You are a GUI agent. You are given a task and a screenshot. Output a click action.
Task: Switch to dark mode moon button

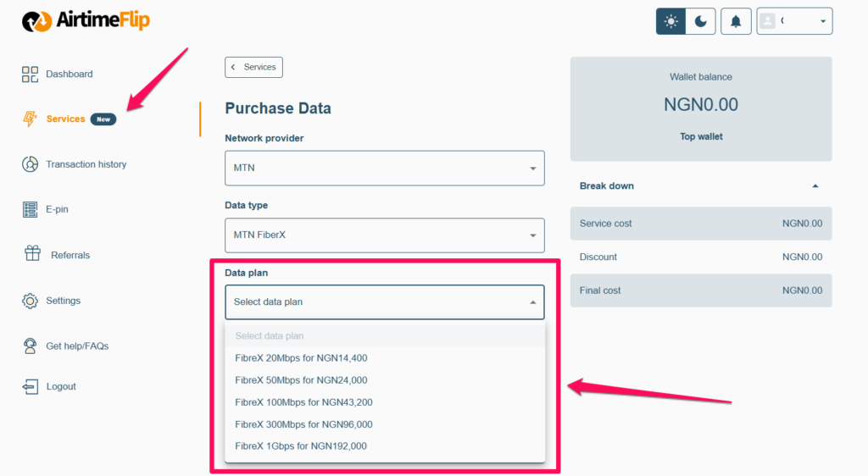coord(701,21)
